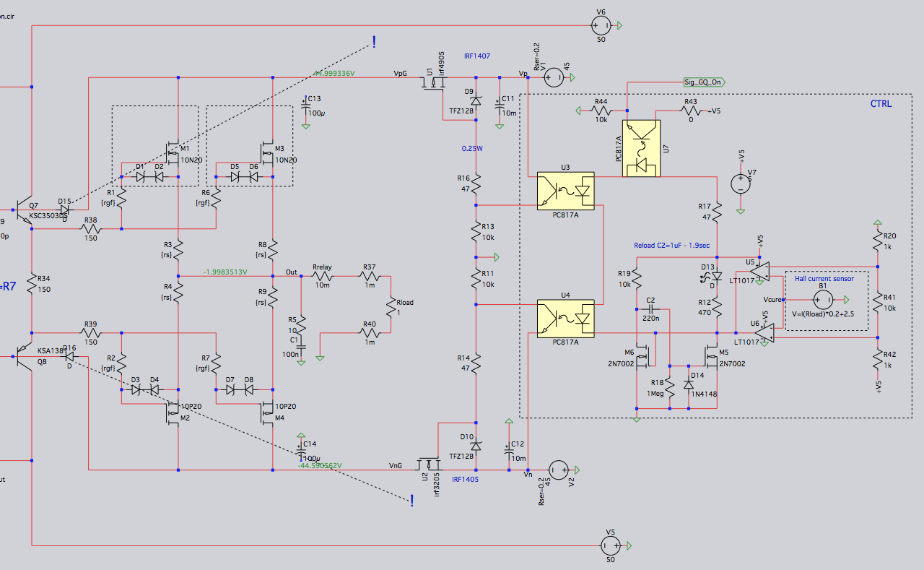Click the V1 voltage source symbol

[x=553, y=76]
